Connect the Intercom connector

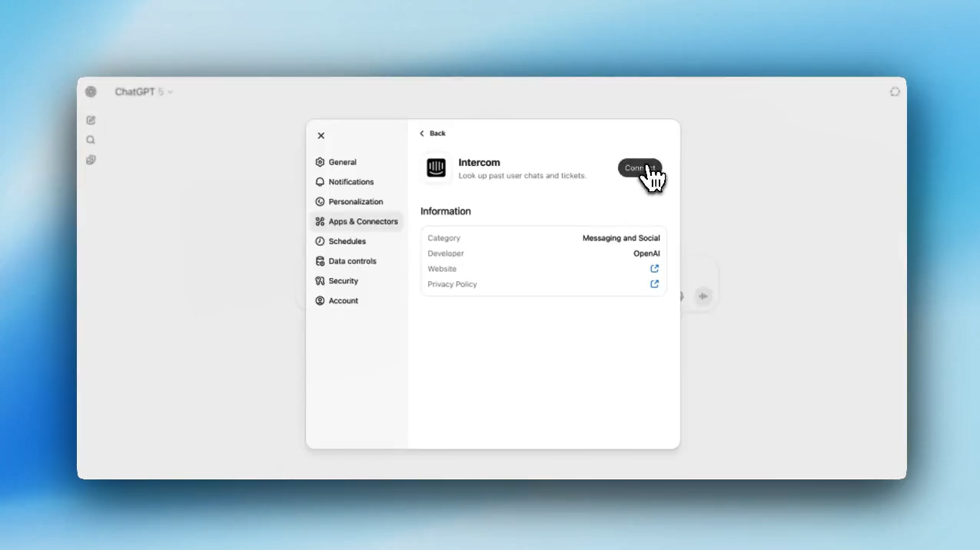pyautogui.click(x=639, y=168)
